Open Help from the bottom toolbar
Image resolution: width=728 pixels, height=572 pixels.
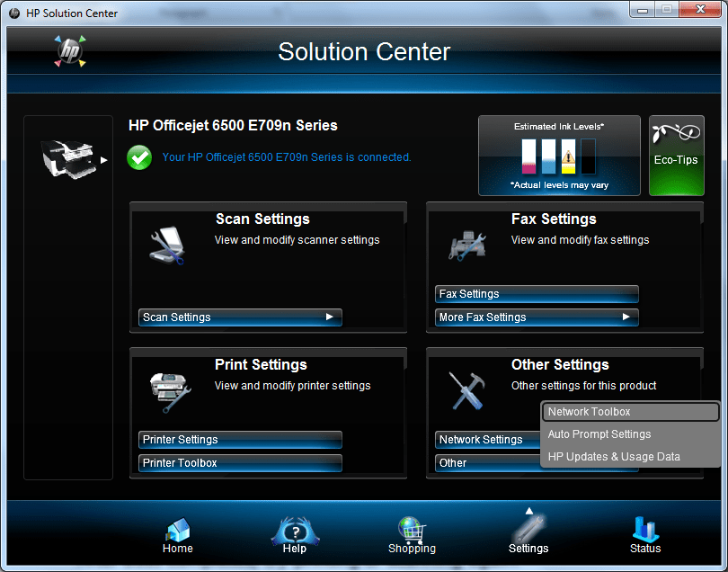pos(294,532)
